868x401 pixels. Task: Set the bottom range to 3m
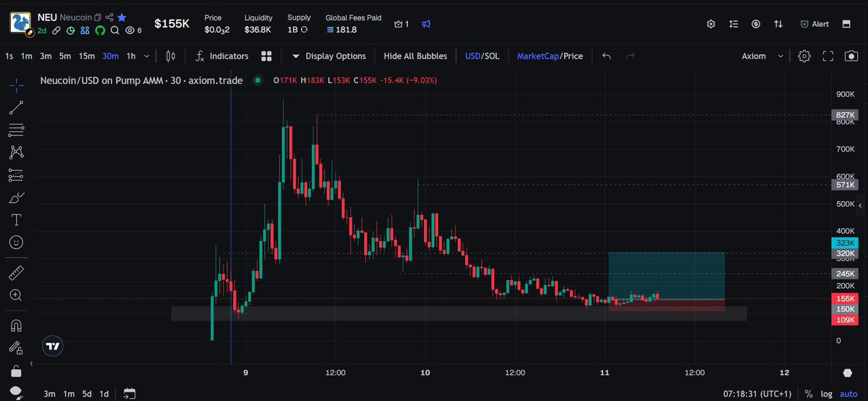coord(49,394)
